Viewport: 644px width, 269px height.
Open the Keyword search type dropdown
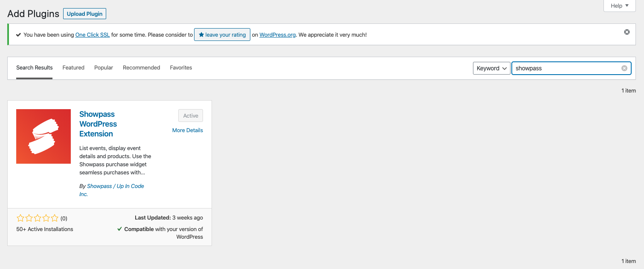[491, 68]
